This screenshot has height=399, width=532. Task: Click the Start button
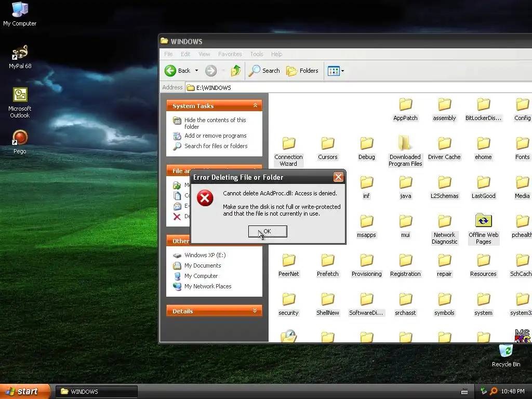(x=25, y=391)
